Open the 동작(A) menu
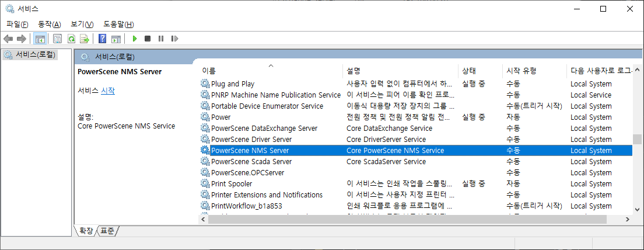The height and width of the screenshot is (250, 644). click(x=49, y=25)
